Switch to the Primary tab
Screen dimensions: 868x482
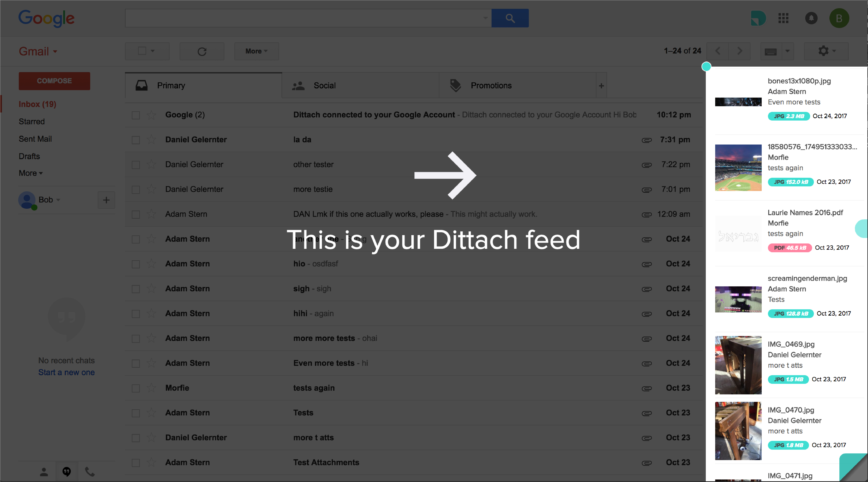coord(204,86)
